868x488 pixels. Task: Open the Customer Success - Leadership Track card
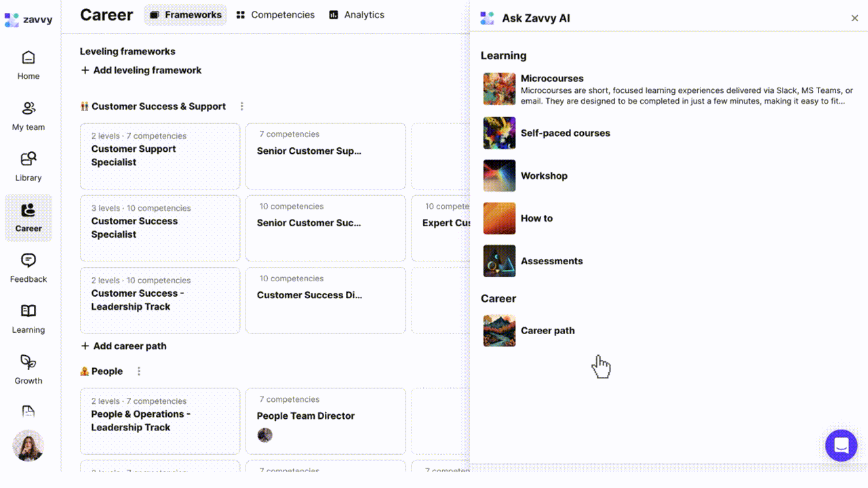tap(160, 300)
